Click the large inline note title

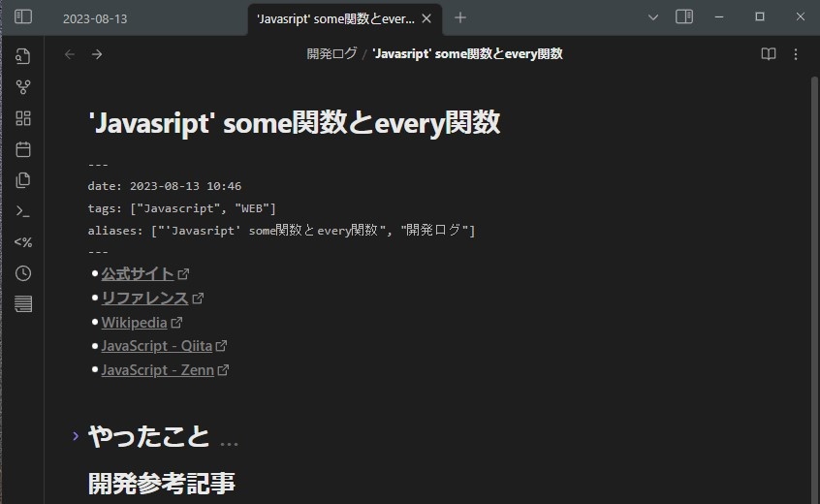pos(295,122)
